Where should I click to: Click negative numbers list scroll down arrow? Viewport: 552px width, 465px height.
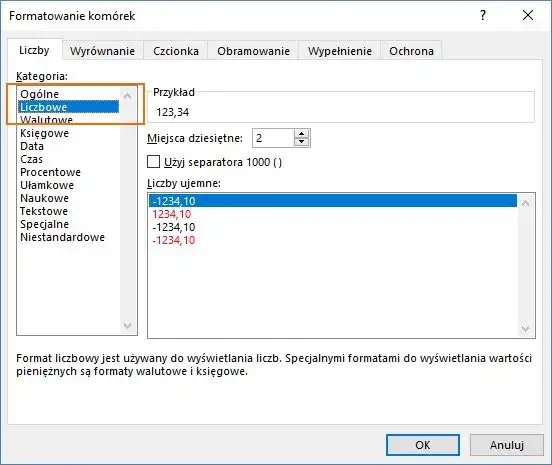[x=525, y=328]
